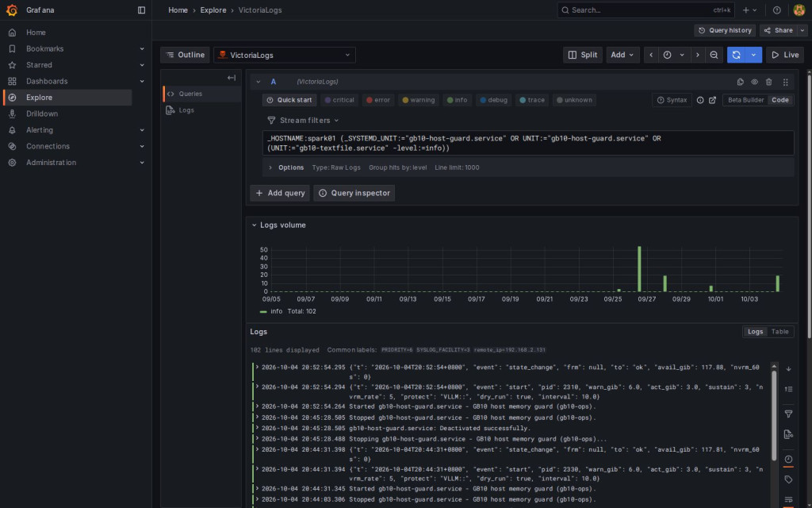Open the Alerting sidebar item
The height and width of the screenshot is (508, 812).
(x=40, y=130)
